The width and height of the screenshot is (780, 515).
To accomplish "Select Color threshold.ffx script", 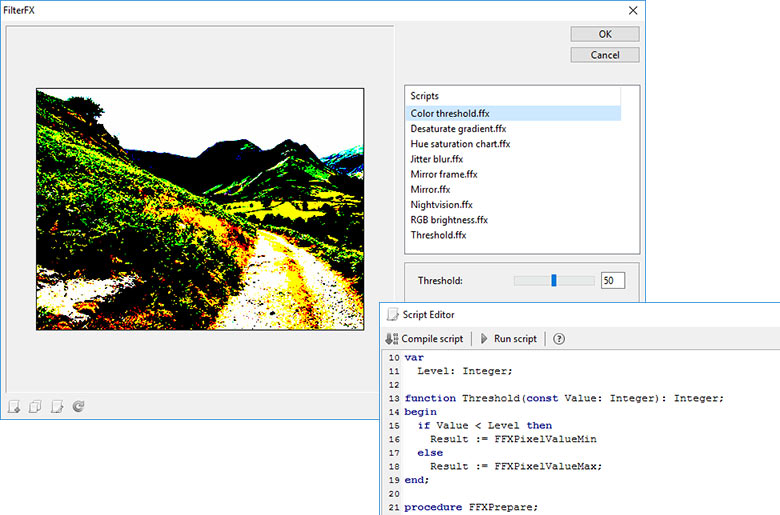I will [x=513, y=113].
